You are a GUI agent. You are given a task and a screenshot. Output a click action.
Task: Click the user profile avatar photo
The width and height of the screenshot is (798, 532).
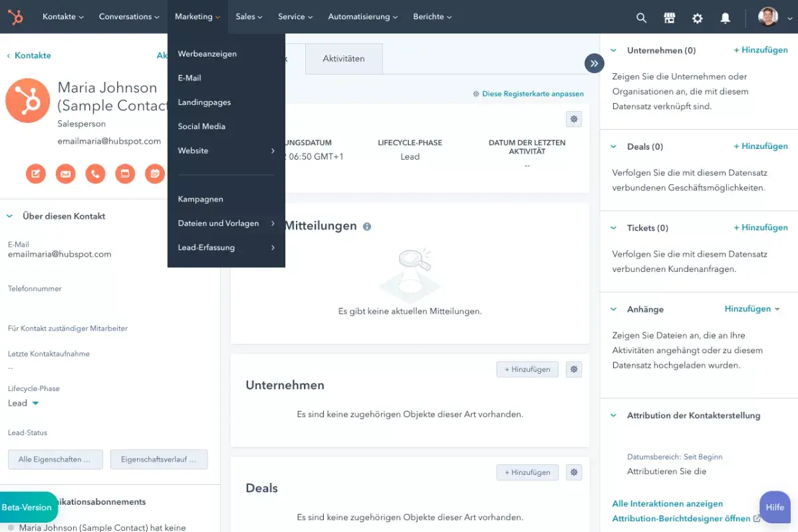coord(767,17)
